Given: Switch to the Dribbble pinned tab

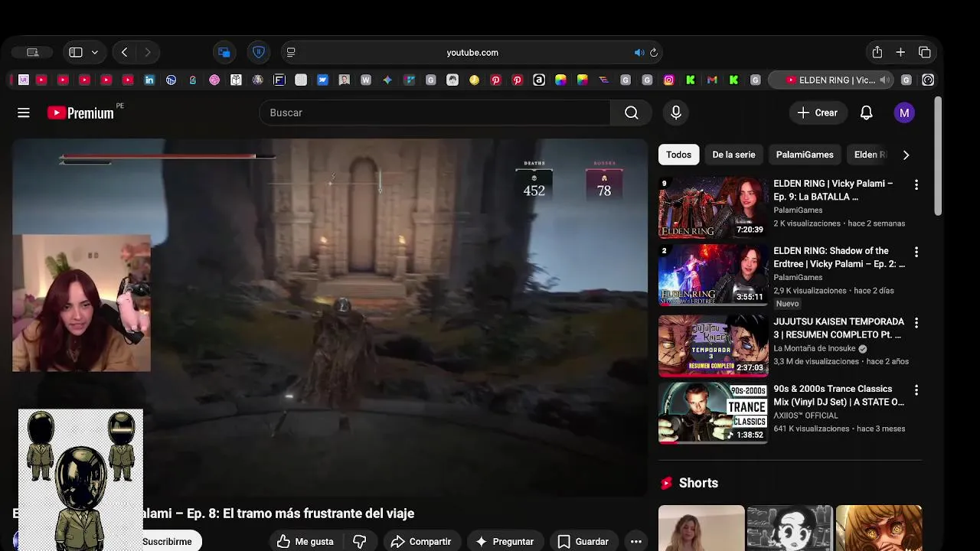Looking at the screenshot, I should point(214,80).
